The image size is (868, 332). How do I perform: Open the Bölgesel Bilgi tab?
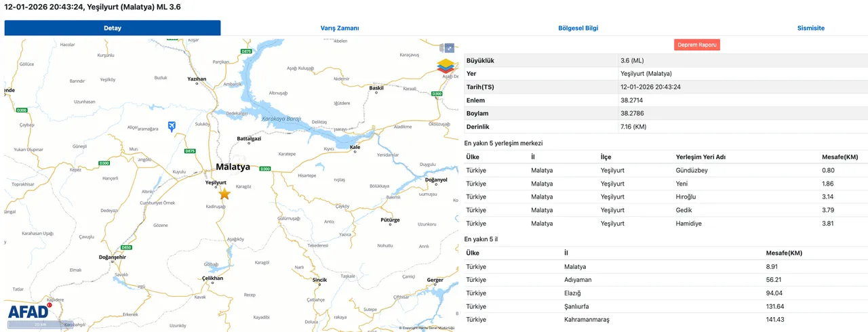(x=578, y=28)
